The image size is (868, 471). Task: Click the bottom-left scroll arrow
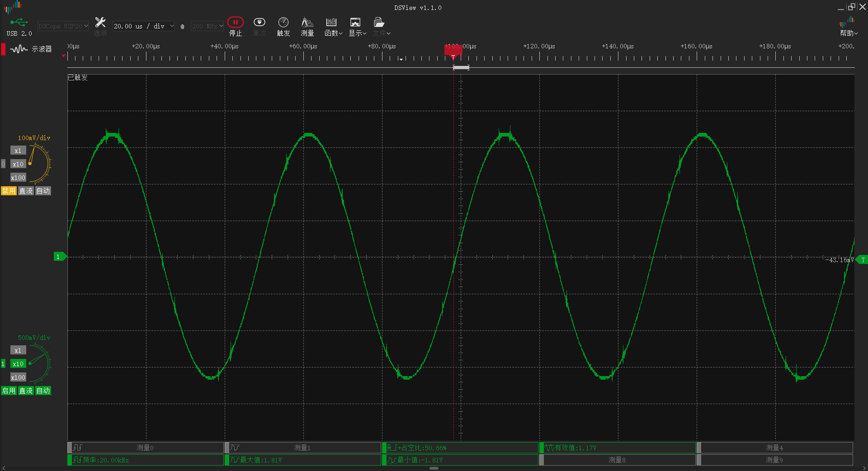[x=4, y=468]
